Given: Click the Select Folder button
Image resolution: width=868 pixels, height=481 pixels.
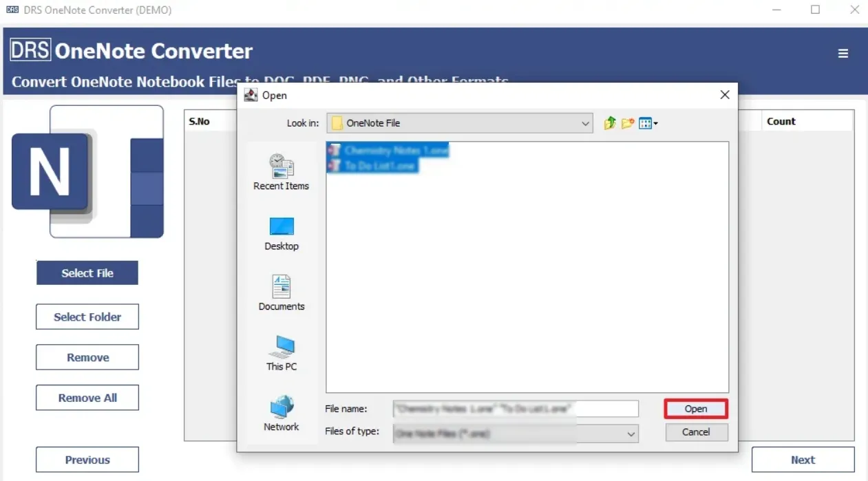Looking at the screenshot, I should 87,317.
